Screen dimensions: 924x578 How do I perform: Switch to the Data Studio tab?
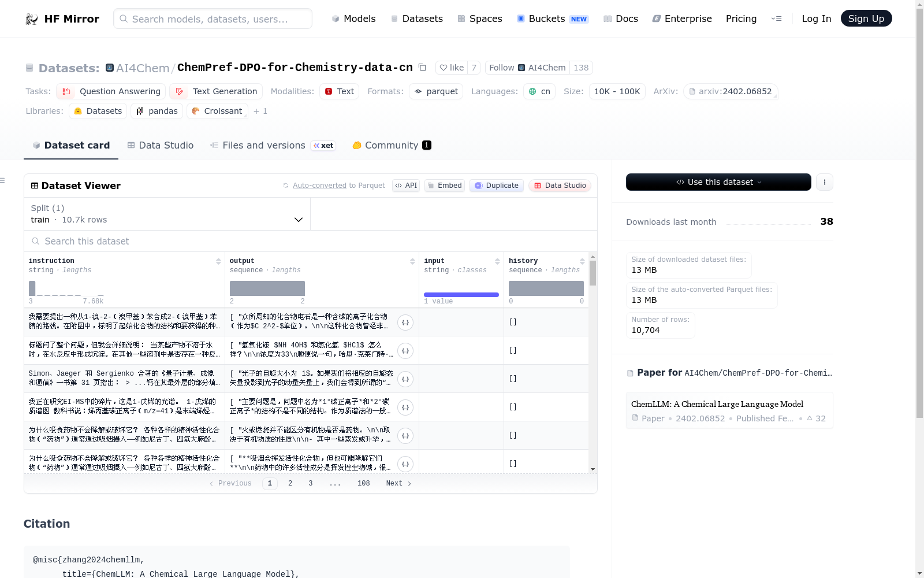tap(161, 146)
